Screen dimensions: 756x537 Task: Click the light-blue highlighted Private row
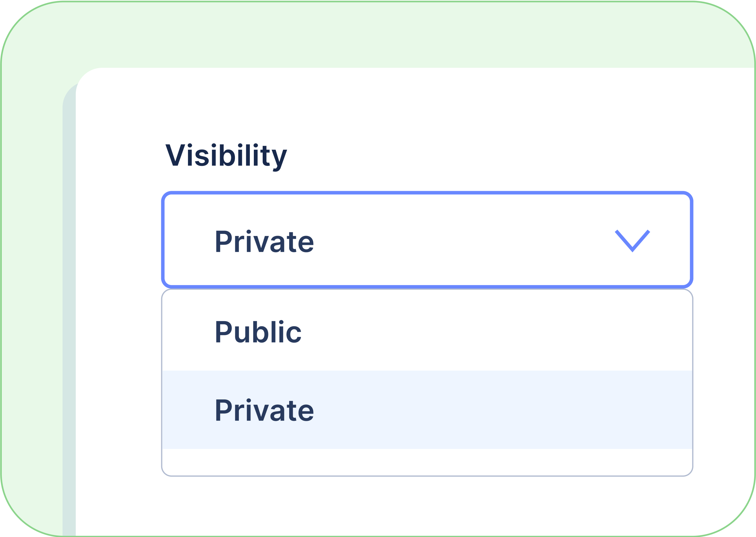[427, 410]
